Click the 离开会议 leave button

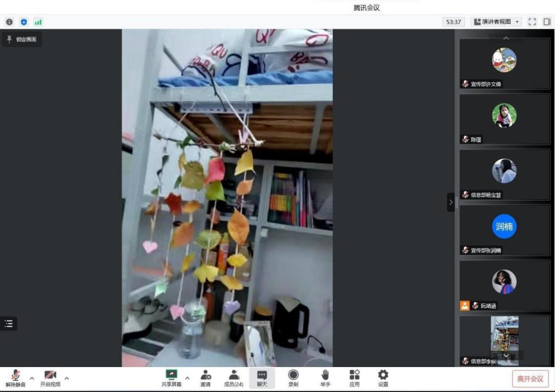[x=530, y=379]
